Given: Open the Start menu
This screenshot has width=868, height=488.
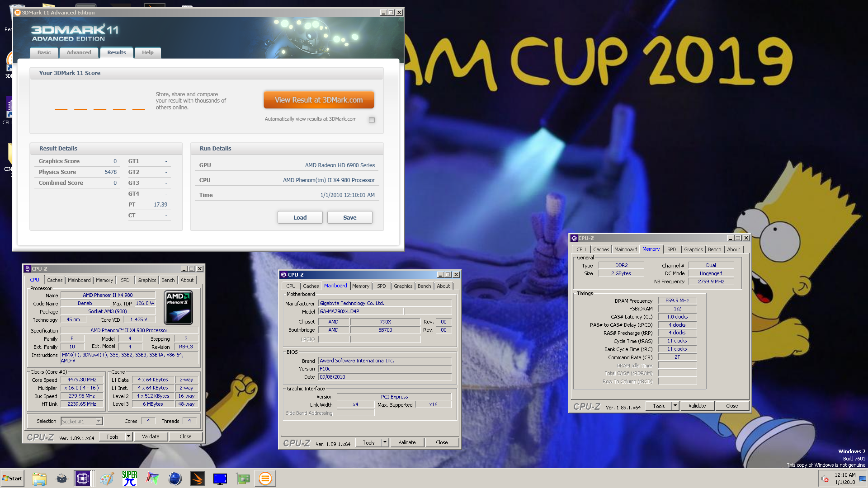Looking at the screenshot, I should pos(12,479).
